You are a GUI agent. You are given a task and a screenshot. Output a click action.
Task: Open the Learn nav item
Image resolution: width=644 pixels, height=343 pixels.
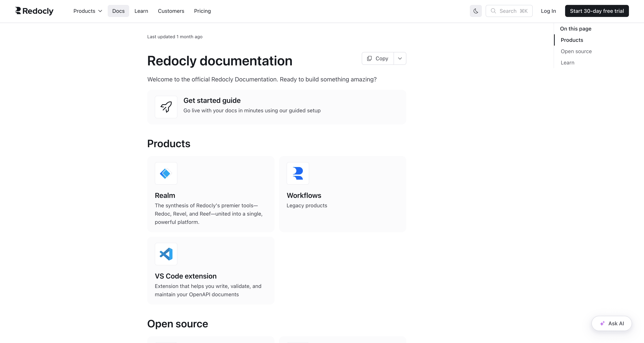141,11
